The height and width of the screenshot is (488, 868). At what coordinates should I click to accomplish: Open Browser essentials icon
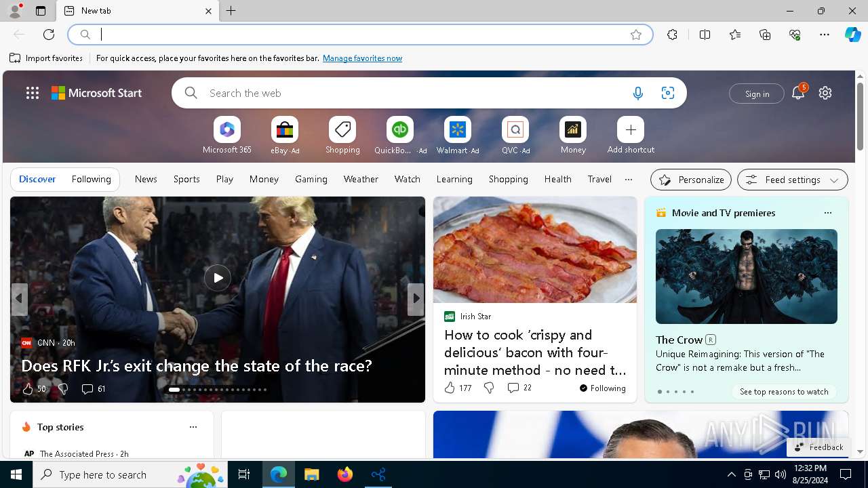pyautogui.click(x=795, y=35)
